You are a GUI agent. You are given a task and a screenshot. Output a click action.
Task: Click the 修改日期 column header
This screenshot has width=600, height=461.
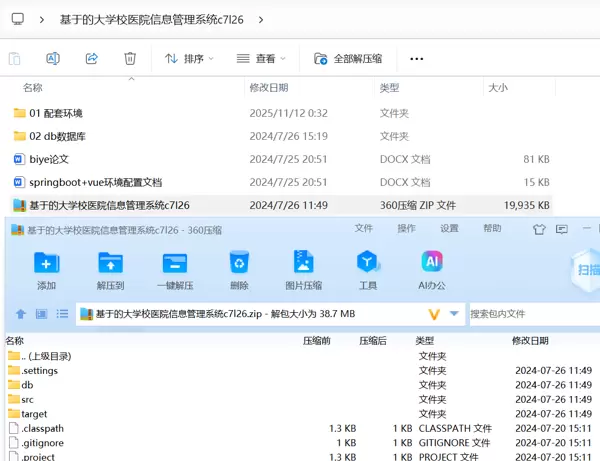coord(269,88)
